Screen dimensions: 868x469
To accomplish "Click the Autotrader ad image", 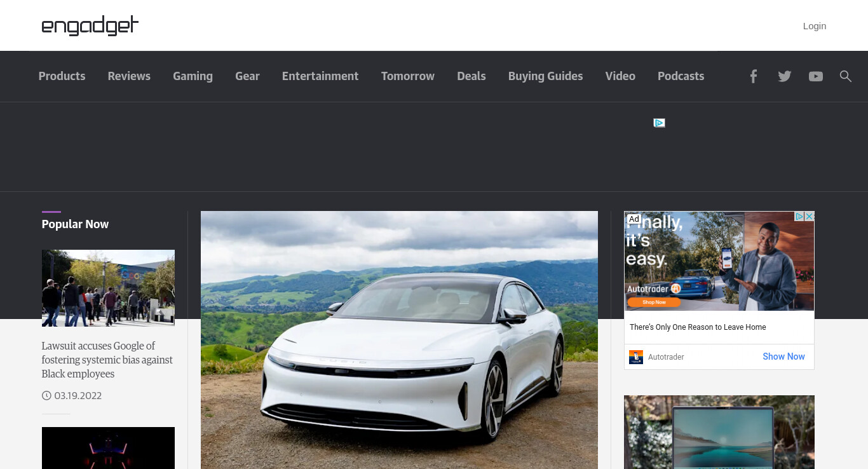I will [x=719, y=261].
